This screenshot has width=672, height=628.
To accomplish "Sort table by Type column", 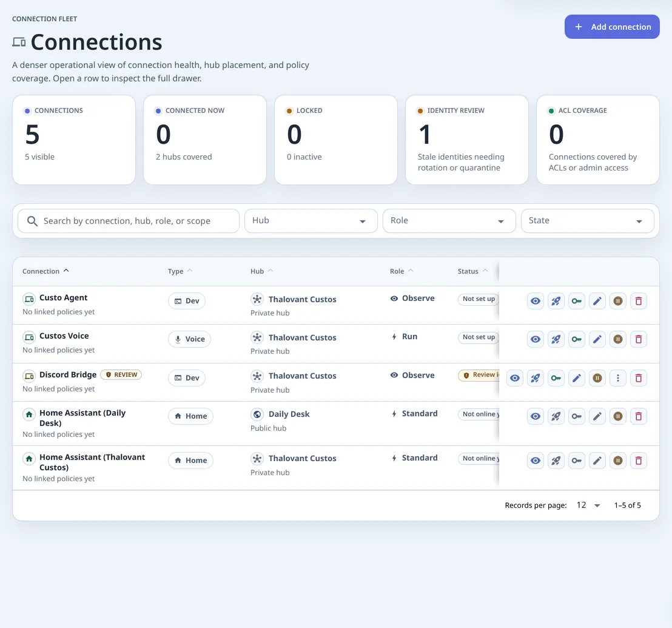I will (x=180, y=271).
